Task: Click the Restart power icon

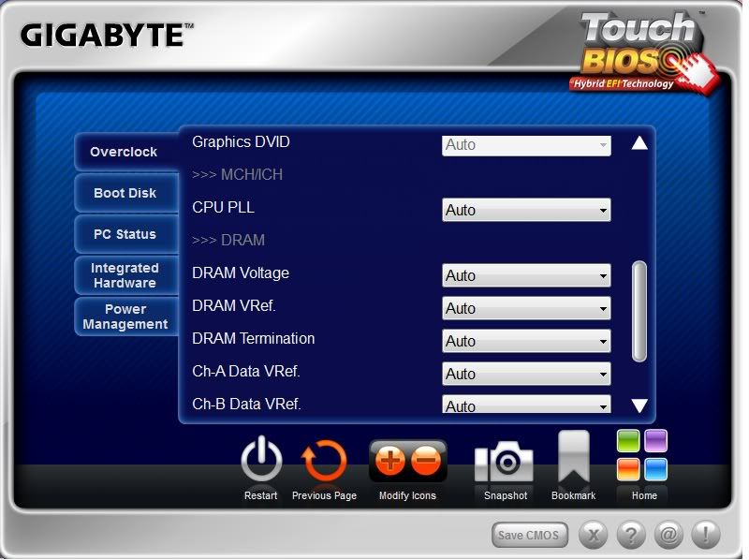Action: tap(261, 462)
